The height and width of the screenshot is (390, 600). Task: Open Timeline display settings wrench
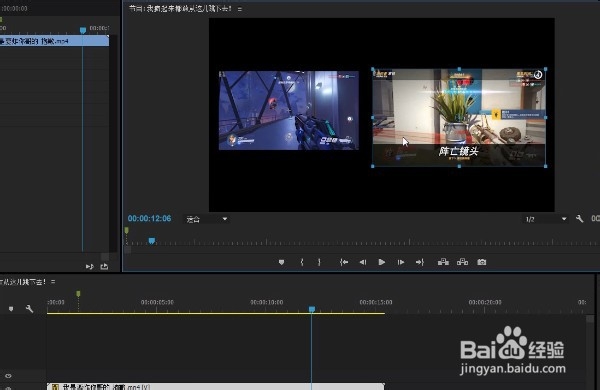(29, 308)
